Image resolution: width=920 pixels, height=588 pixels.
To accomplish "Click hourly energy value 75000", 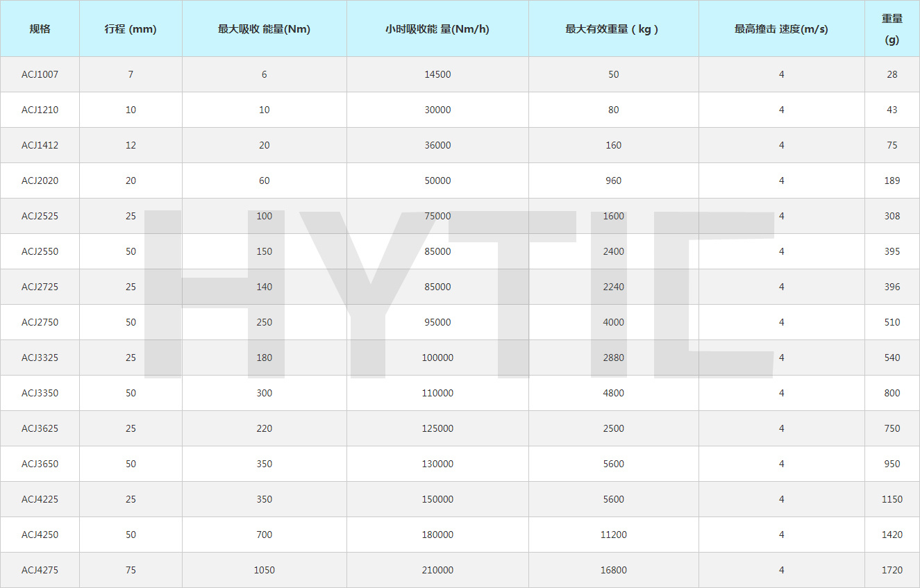I will coord(437,216).
